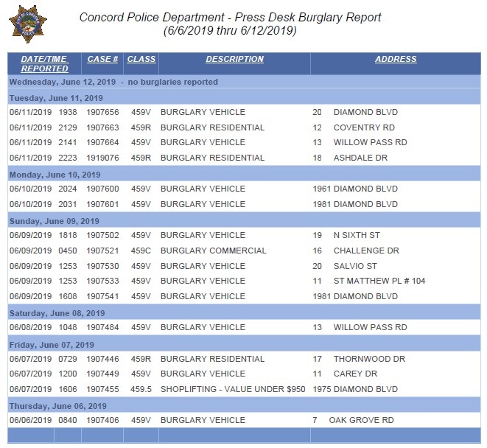Image resolution: width=487 pixels, height=448 pixels.
Task: Click the OAK GROVE RD address
Action: pyautogui.click(x=362, y=420)
